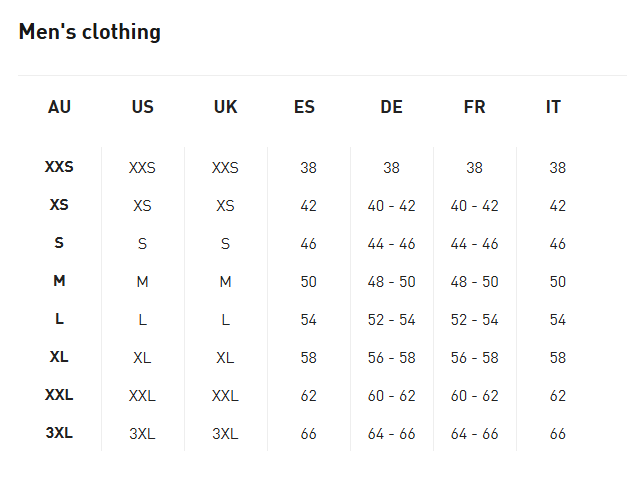Click the ES size 54 cell
The height and width of the screenshot is (483, 627).
[308, 320]
